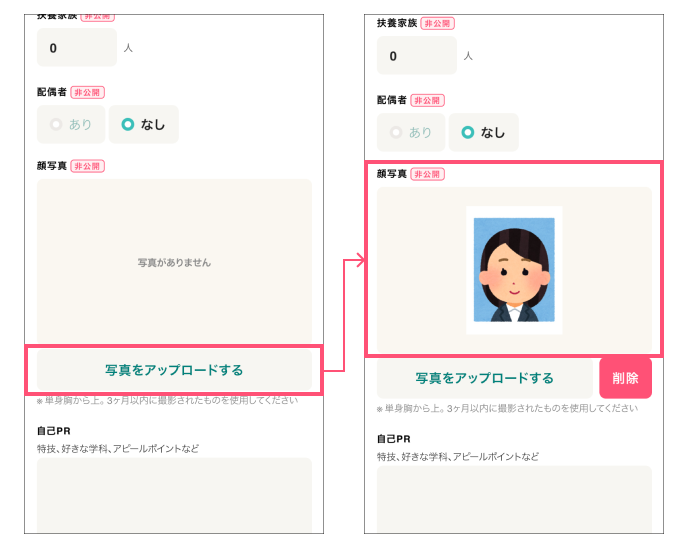Click the 非公開 badge beside 扶養家族 in the photo-less screen
This screenshot has height=548, width=686.
click(x=97, y=17)
